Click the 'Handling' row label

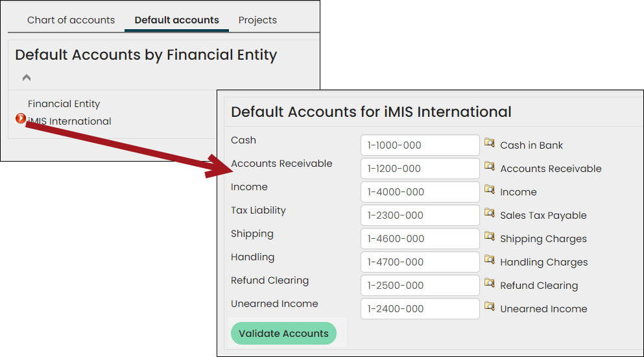252,257
